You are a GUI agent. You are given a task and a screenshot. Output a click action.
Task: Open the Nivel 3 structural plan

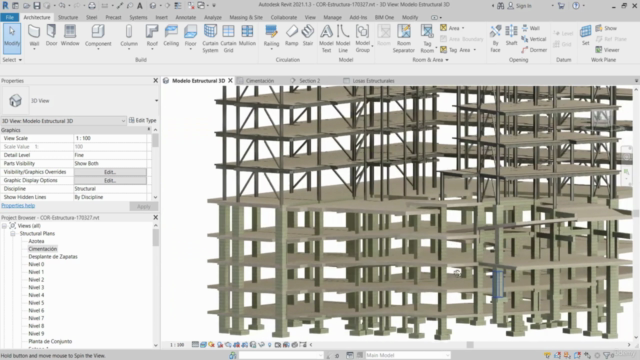(x=36, y=287)
